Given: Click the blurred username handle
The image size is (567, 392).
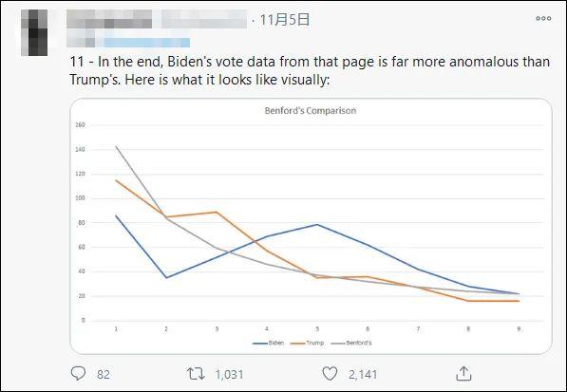Looking at the screenshot, I should point(203,19).
